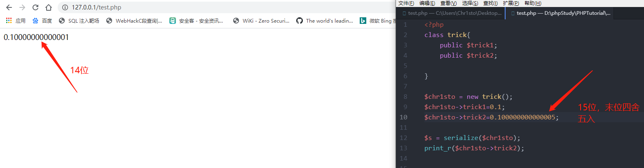Viewport: 644px width, 168px height.
Task: Open the 应用 apps grid shortcut
Action: click(16, 21)
